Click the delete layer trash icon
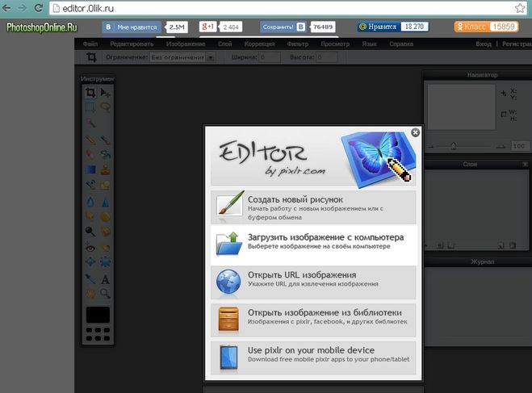Viewport: 532px width, 393px height. pyautogui.click(x=513, y=245)
